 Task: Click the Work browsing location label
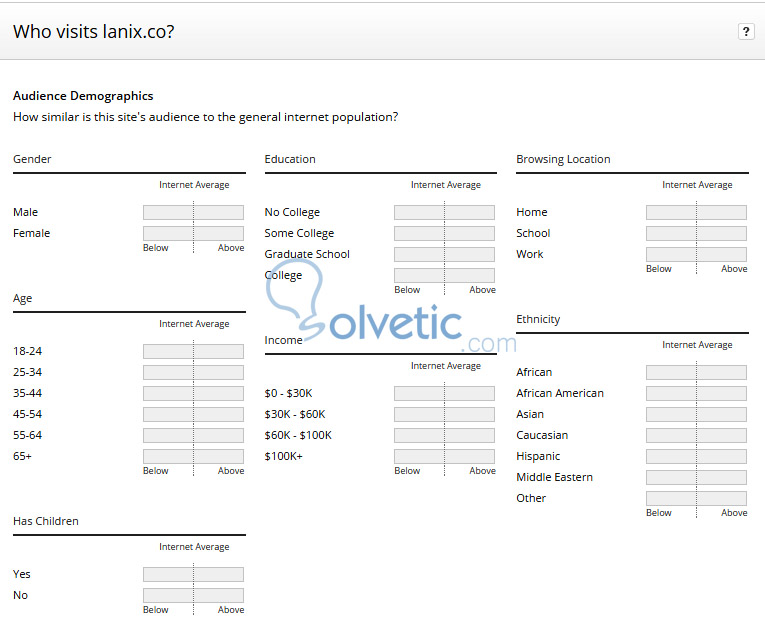tap(530, 254)
